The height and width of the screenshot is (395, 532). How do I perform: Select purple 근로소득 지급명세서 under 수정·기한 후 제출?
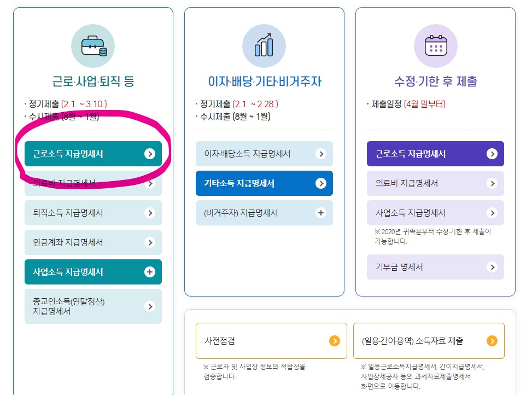tap(435, 154)
